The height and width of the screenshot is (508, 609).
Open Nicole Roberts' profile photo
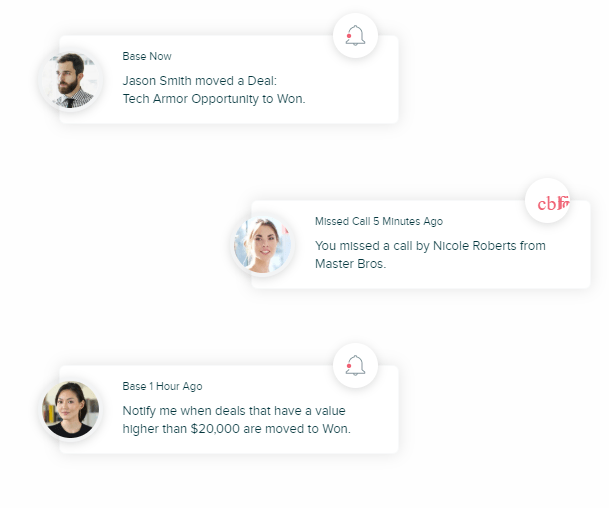[x=263, y=245]
